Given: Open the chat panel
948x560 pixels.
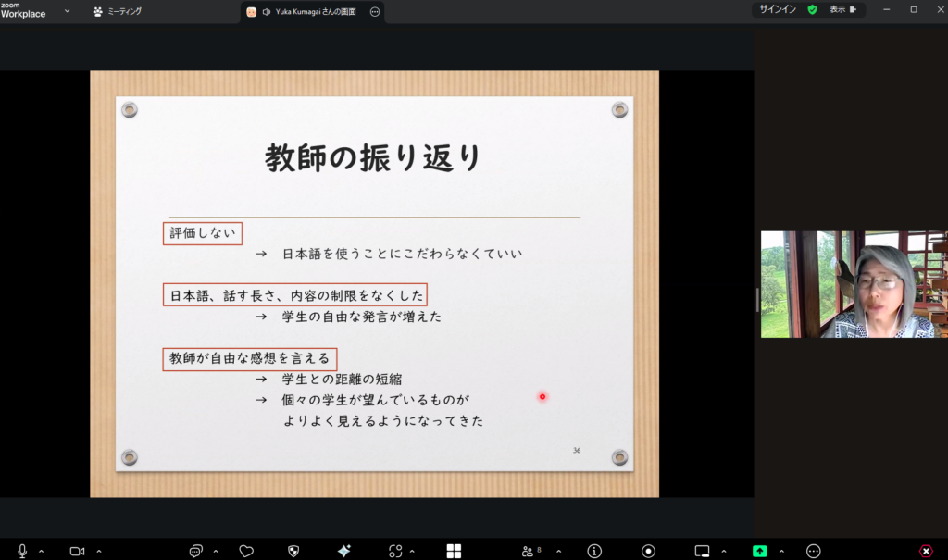Looking at the screenshot, I should pos(196,551).
